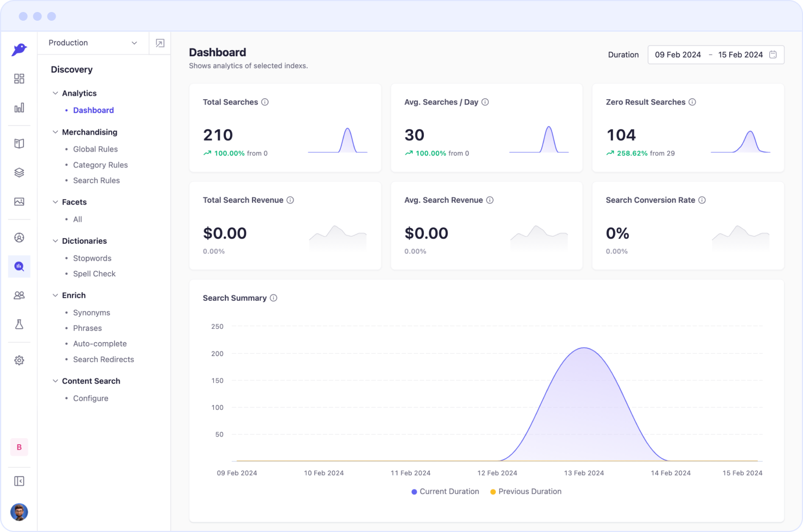Open the flask experiments sidebar icon
Image resolution: width=803 pixels, height=532 pixels.
point(19,324)
